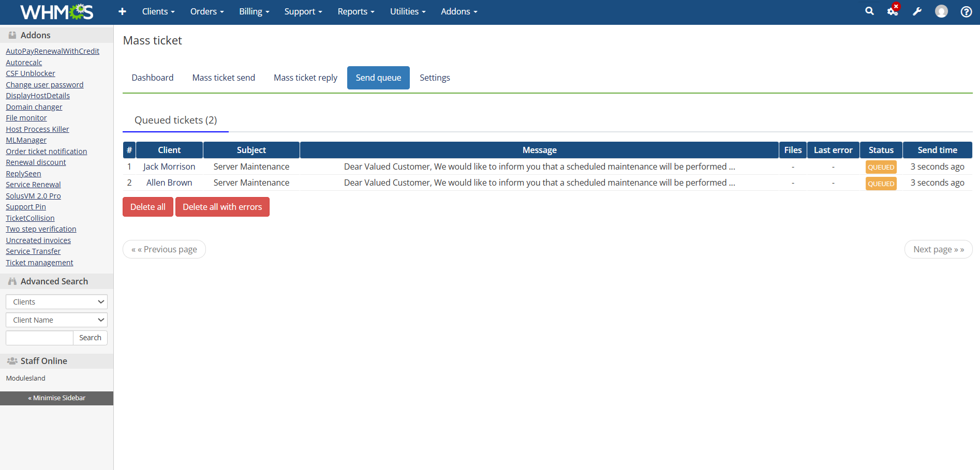Click QUEUED status badge for Jack Morrison
This screenshot has width=980, height=470.
click(x=881, y=167)
